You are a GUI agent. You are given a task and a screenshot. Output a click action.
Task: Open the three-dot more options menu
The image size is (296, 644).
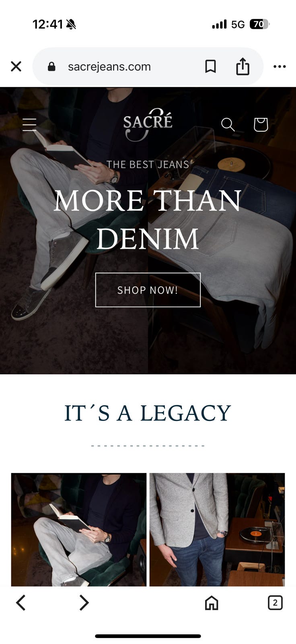click(x=280, y=66)
